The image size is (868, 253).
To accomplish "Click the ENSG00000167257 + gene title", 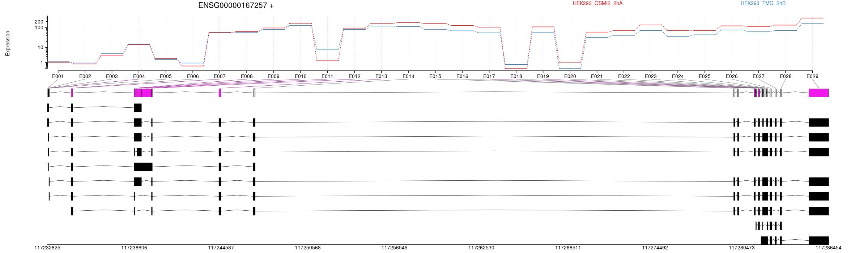I will pos(236,5).
